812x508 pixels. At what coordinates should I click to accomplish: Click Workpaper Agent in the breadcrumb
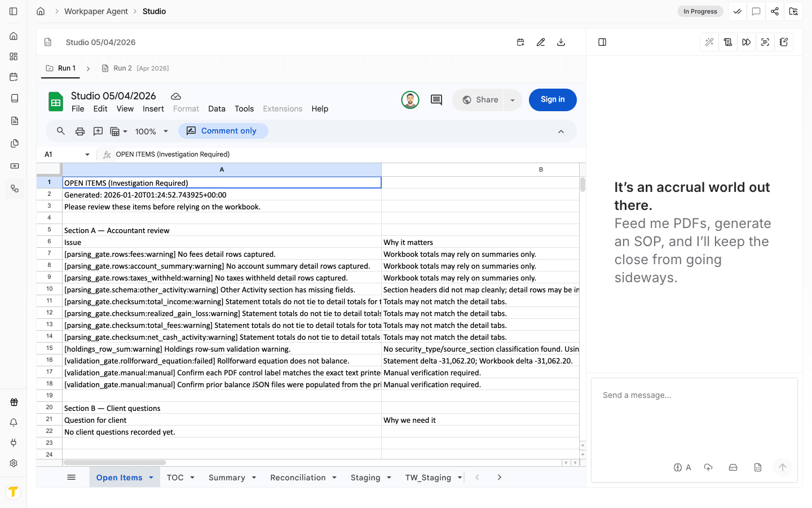[96, 11]
